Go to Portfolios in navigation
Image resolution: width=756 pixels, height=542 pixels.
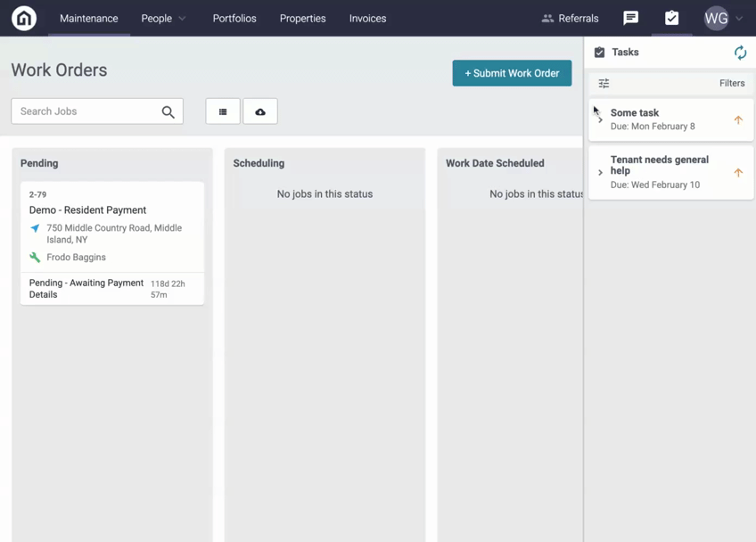click(x=234, y=19)
